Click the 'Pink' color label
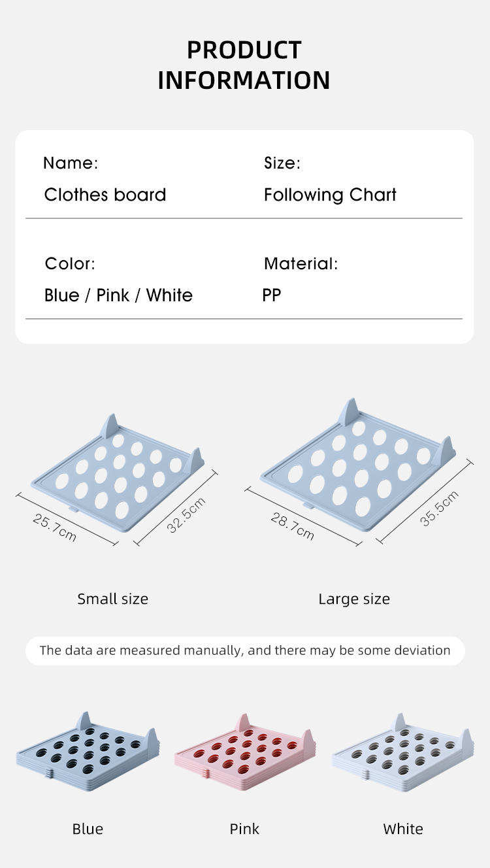 point(244,829)
